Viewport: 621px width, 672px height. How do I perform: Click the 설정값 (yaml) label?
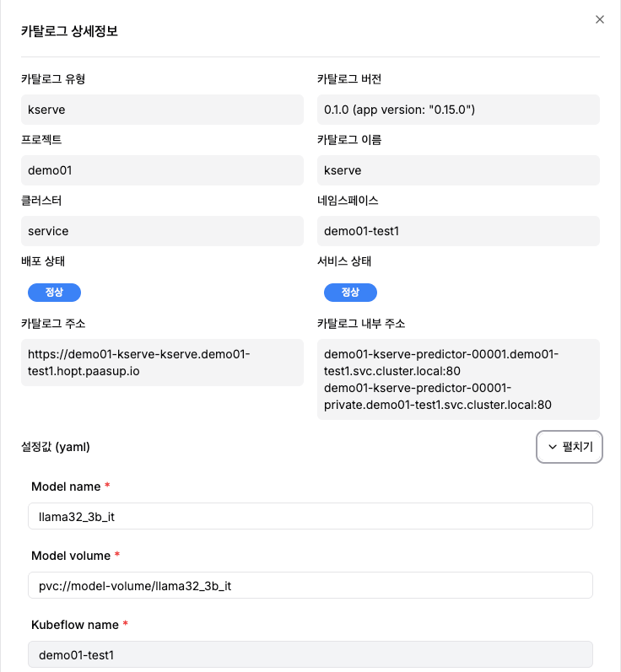click(56, 447)
